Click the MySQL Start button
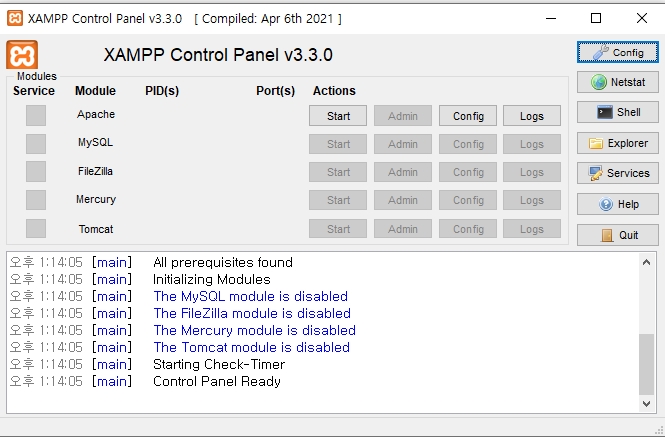The width and height of the screenshot is (665, 437). [338, 144]
